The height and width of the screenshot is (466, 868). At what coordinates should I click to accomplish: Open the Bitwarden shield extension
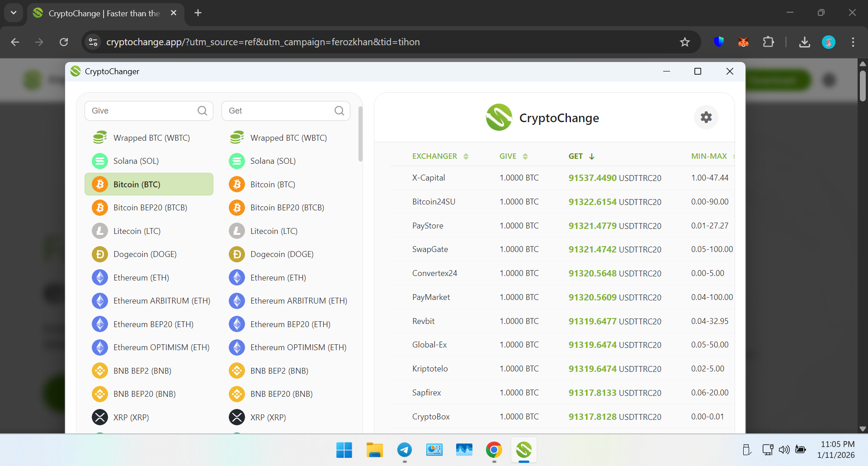(x=719, y=42)
